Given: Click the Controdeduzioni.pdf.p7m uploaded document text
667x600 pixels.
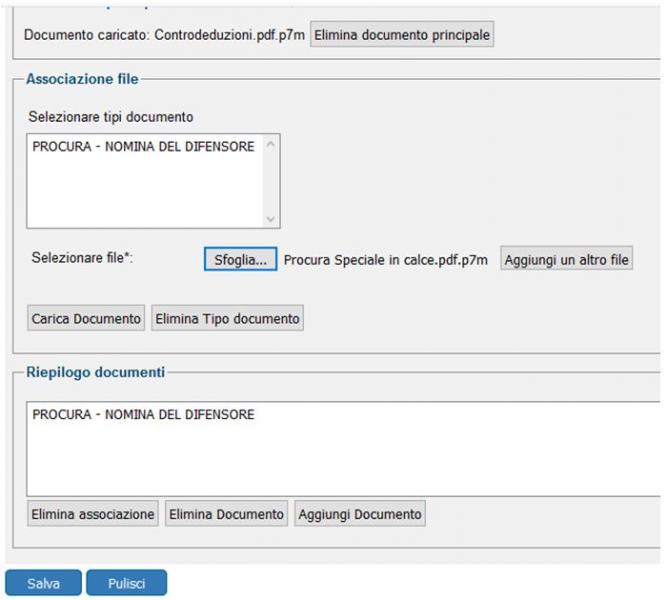Looking at the screenshot, I should pyautogui.click(x=229, y=34).
